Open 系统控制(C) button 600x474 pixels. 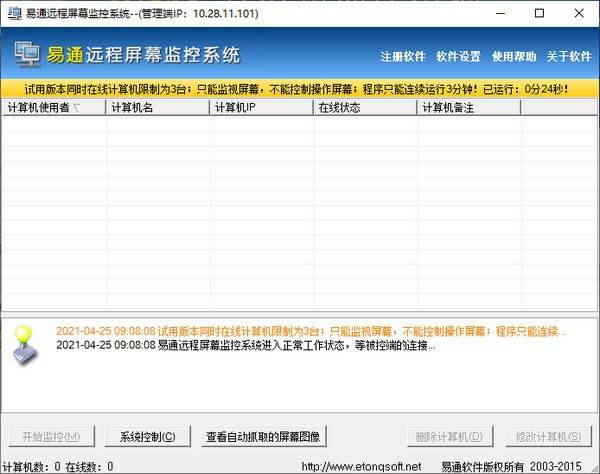[x=148, y=437]
